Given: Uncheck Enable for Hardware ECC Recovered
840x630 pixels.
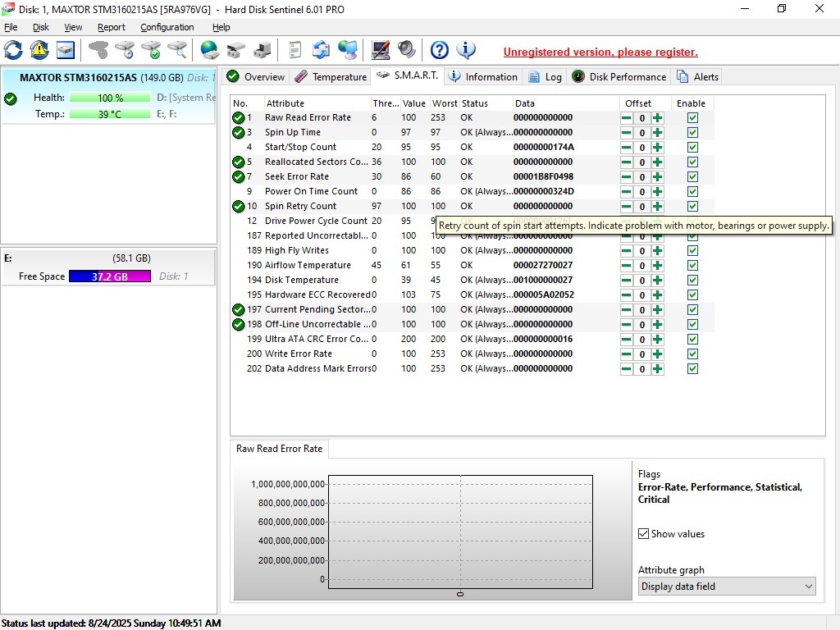Looking at the screenshot, I should (x=692, y=294).
